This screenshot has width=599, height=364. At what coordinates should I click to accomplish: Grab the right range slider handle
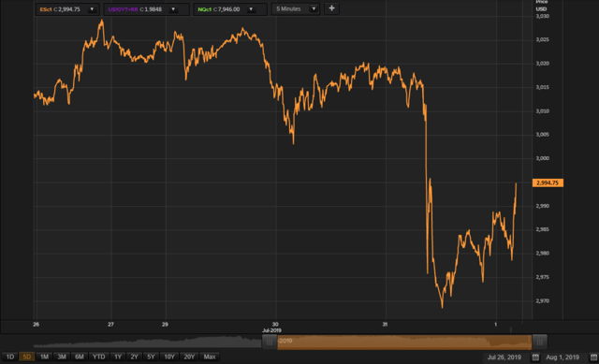coord(539,342)
